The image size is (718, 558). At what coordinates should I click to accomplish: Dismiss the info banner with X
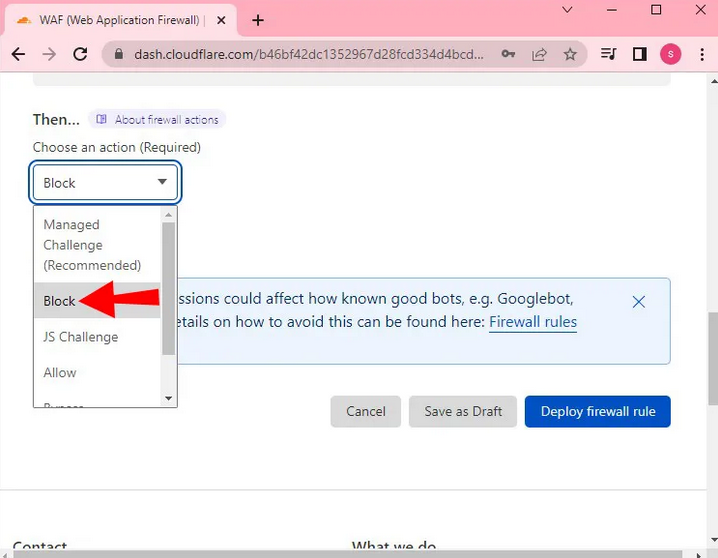point(639,301)
